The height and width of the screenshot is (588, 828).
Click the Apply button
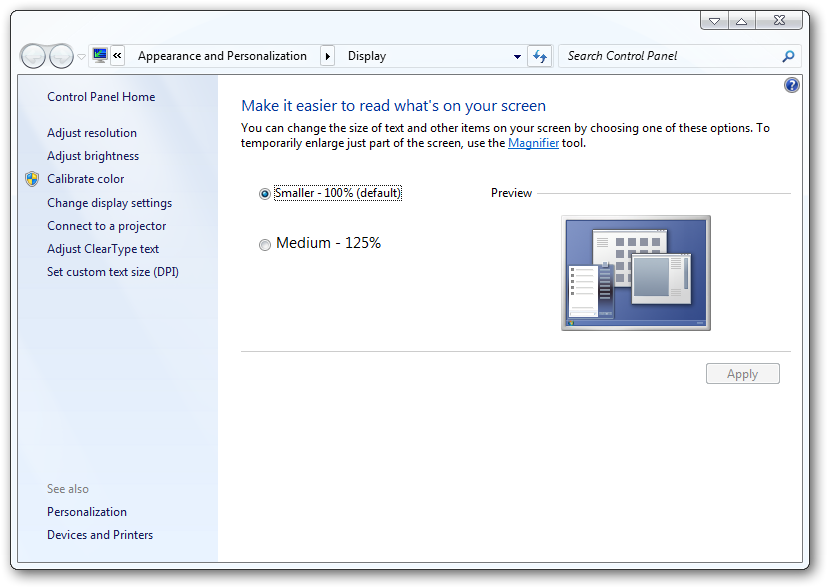point(742,374)
